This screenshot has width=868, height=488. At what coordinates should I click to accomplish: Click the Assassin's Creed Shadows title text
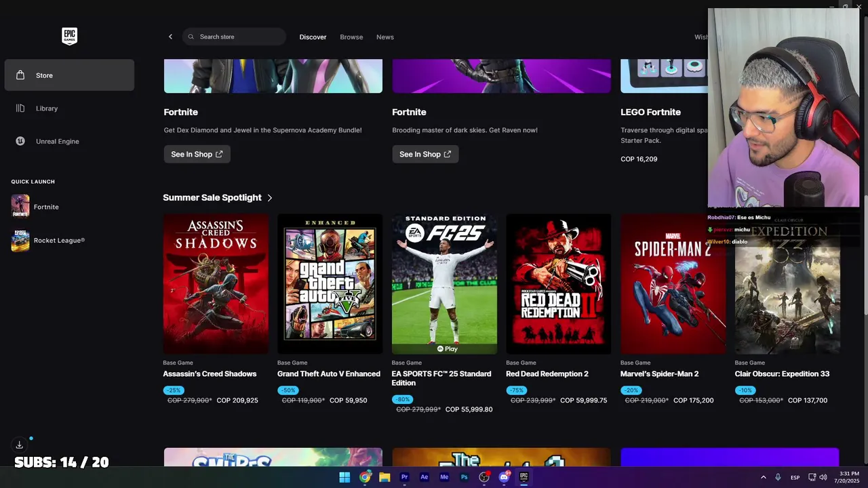[x=210, y=374]
